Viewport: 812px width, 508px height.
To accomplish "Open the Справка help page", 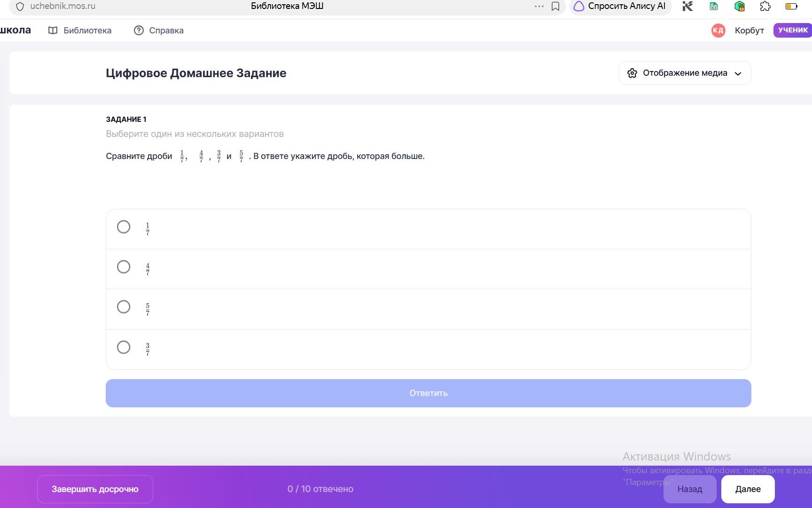I will click(159, 31).
